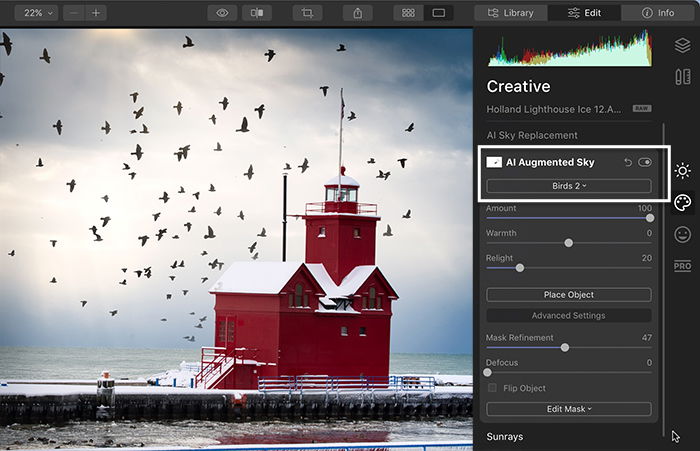Screen dimensions: 700x451
Task: Collapse the Advanced Settings section
Action: (x=569, y=315)
